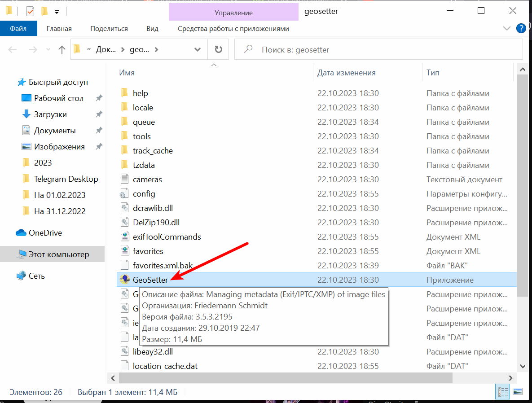This screenshot has width=532, height=403.
Task: Select Этот компьютер in navigation pane
Action: (52, 254)
